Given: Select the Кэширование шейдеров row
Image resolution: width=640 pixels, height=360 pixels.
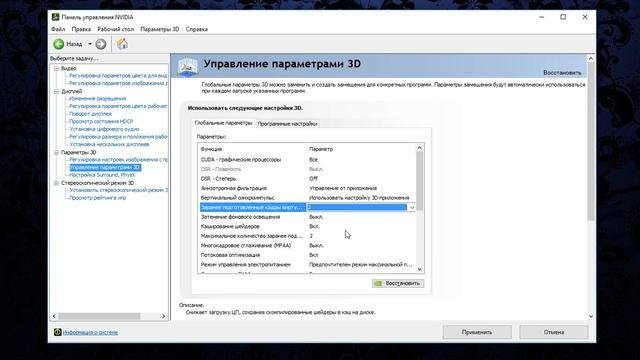Looking at the screenshot, I should 307,226.
